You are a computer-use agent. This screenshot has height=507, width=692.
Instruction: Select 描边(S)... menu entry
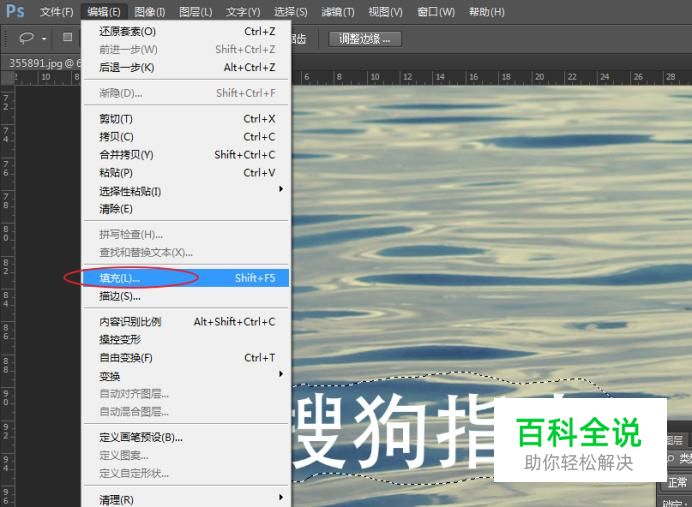coord(186,296)
